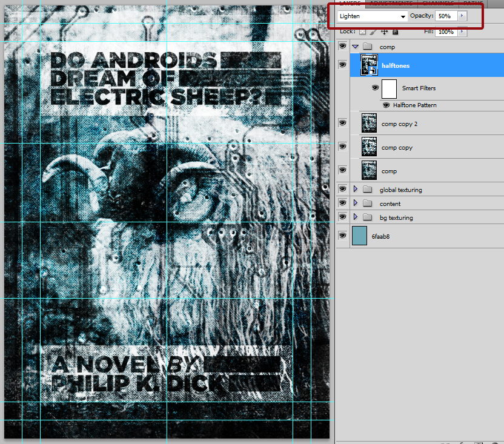Image resolution: width=504 pixels, height=444 pixels.
Task: Select the 'halftones' layer name
Action: (x=396, y=65)
